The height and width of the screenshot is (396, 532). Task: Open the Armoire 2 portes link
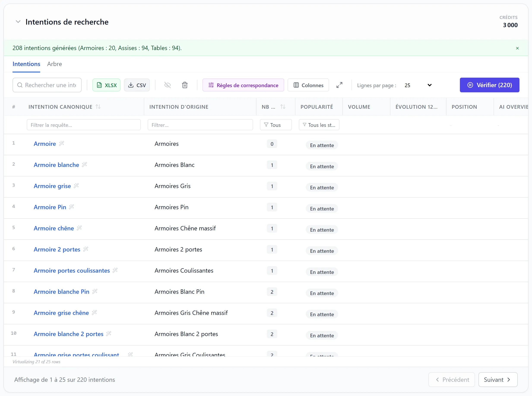57,250
